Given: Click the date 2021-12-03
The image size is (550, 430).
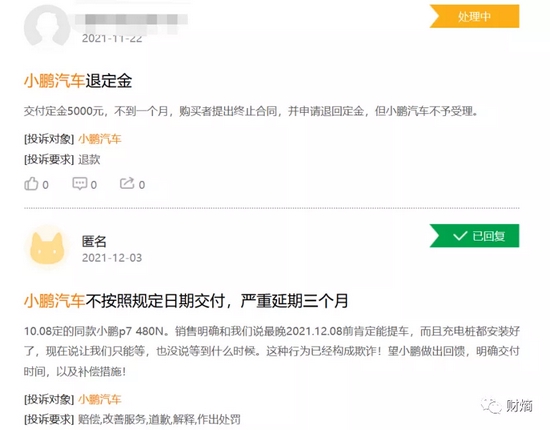Looking at the screenshot, I should pos(112,258).
